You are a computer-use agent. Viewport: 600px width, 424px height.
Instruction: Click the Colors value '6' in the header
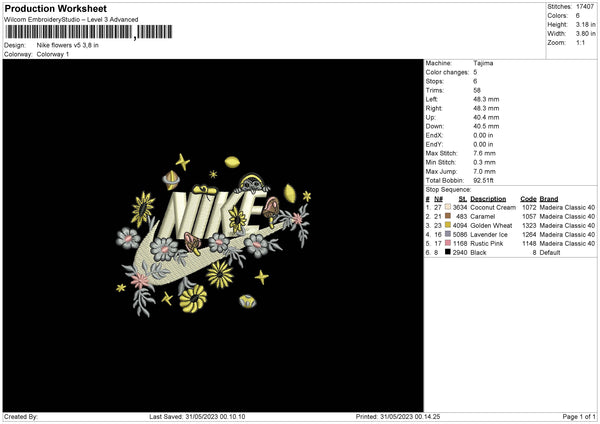[578, 16]
